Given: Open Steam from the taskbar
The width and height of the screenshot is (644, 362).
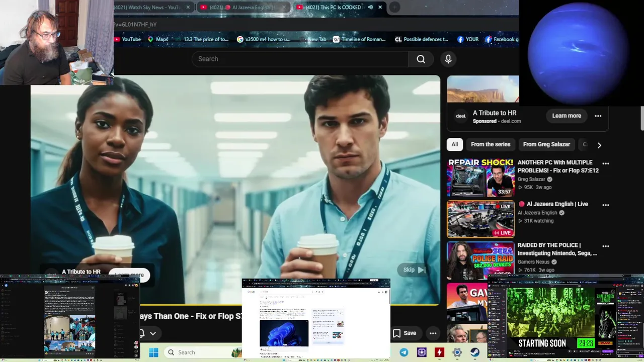Looking at the screenshot, I should [x=475, y=352].
